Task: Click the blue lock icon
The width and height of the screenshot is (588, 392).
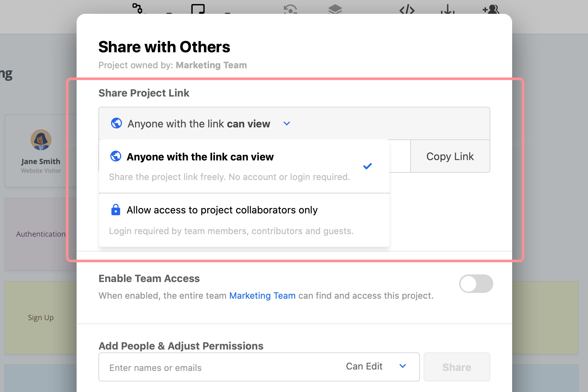Action: tap(116, 210)
